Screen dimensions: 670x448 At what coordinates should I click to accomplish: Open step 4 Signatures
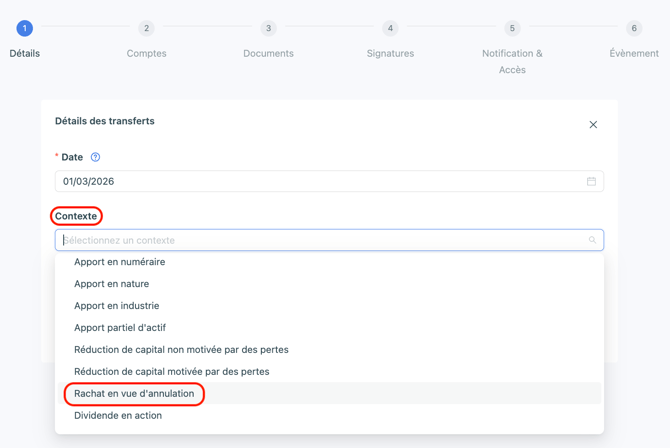(x=390, y=29)
